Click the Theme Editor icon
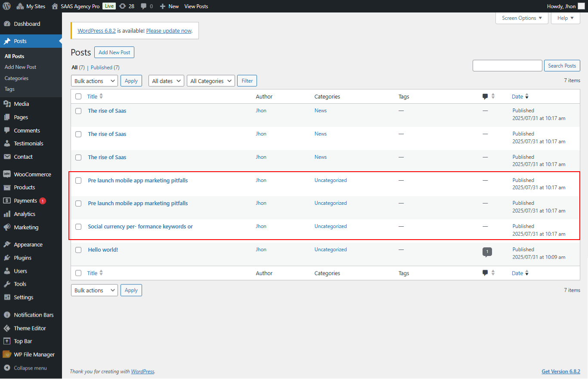 (x=7, y=328)
